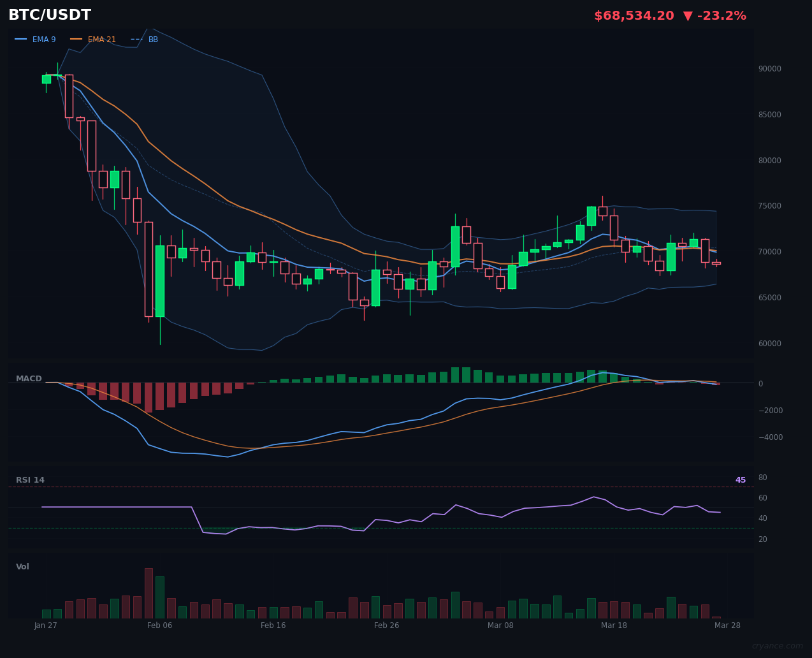The width and height of the screenshot is (812, 658).
Task: Click the orange EMA 21 line legend icon
Action: [x=78, y=39]
